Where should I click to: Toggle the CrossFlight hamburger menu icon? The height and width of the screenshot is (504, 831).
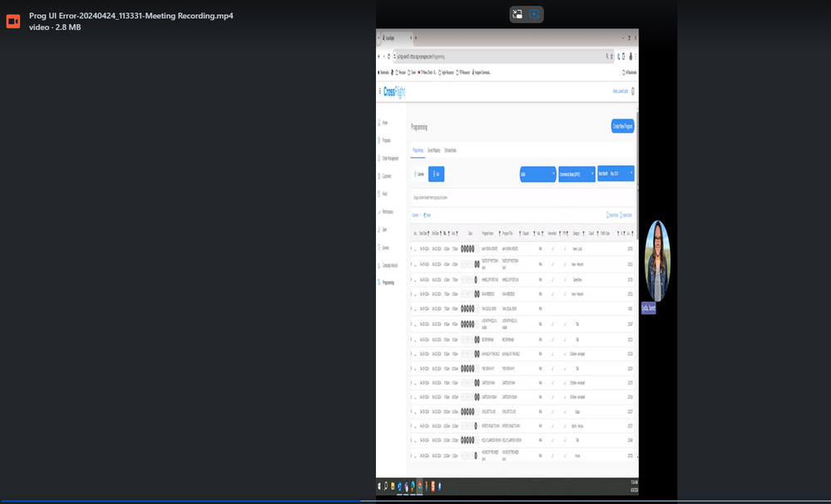379,91
